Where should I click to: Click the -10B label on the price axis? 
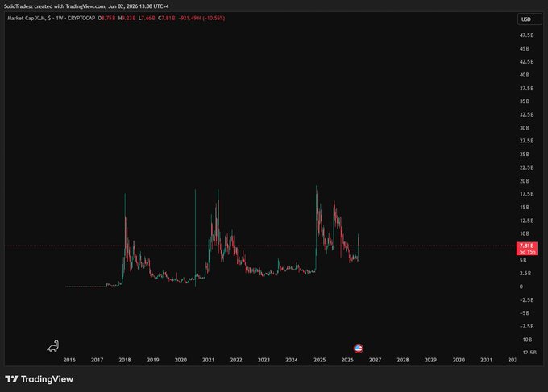[525, 340]
